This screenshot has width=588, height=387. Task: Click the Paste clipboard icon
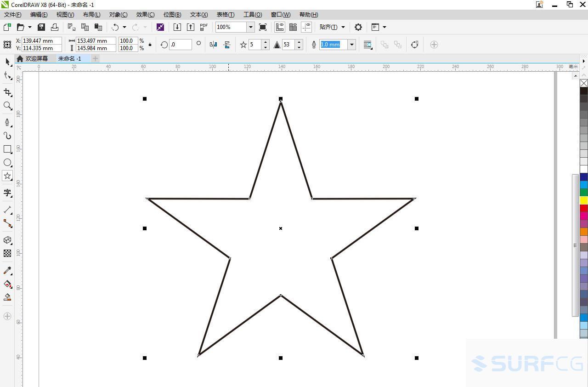98,27
